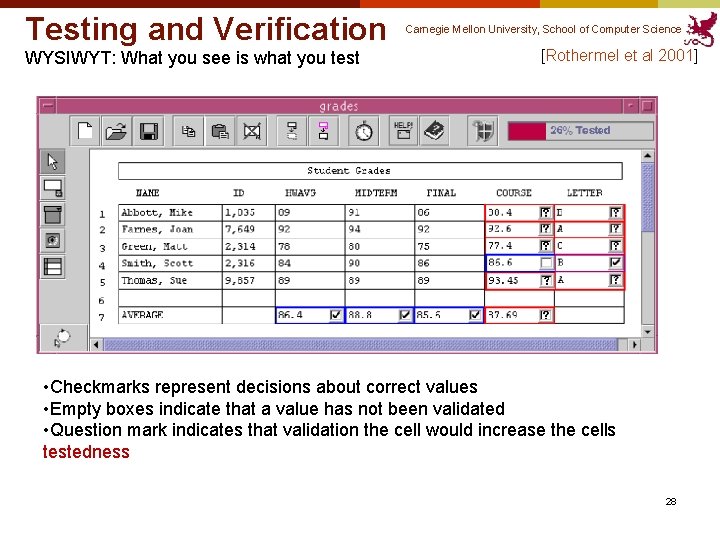
Task: Select the cell Smith, Scott
Action: 170,263
